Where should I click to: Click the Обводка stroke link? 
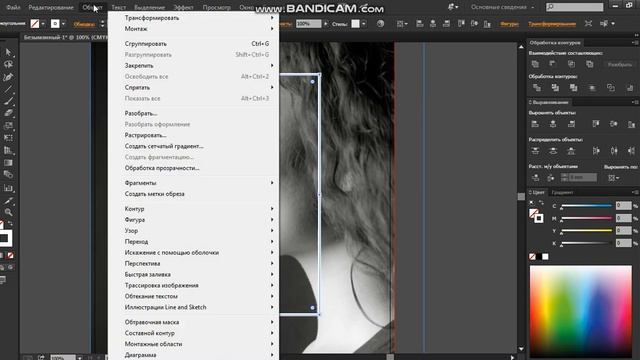[84, 24]
